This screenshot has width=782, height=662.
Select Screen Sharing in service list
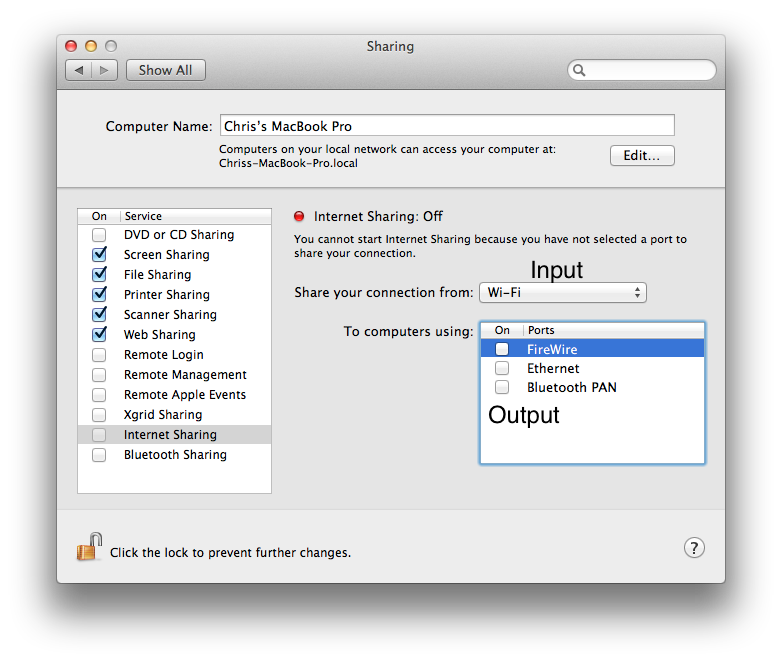click(167, 254)
